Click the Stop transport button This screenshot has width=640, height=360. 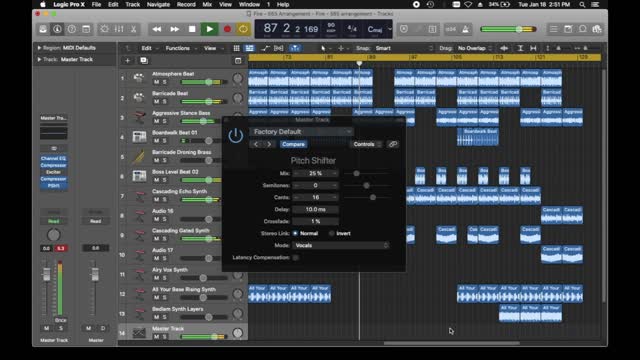click(192, 29)
